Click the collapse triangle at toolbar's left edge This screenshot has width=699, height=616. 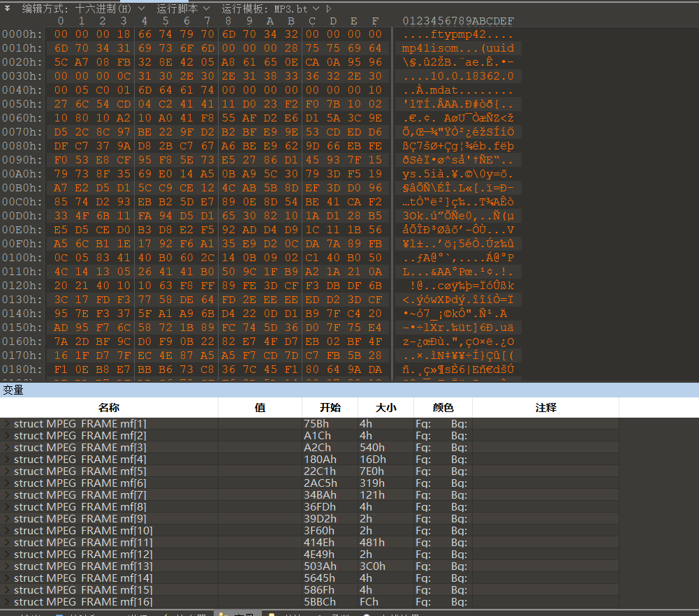pyautogui.click(x=7, y=8)
